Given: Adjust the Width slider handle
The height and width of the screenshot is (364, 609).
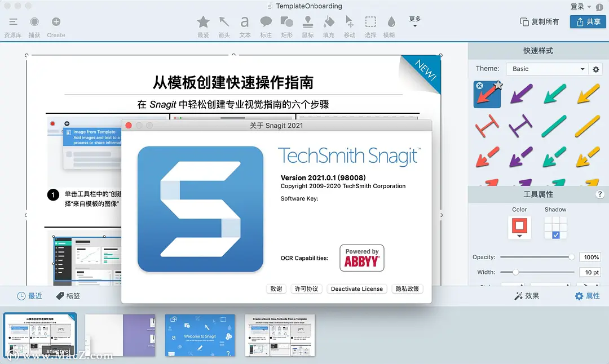Looking at the screenshot, I should coord(515,272).
